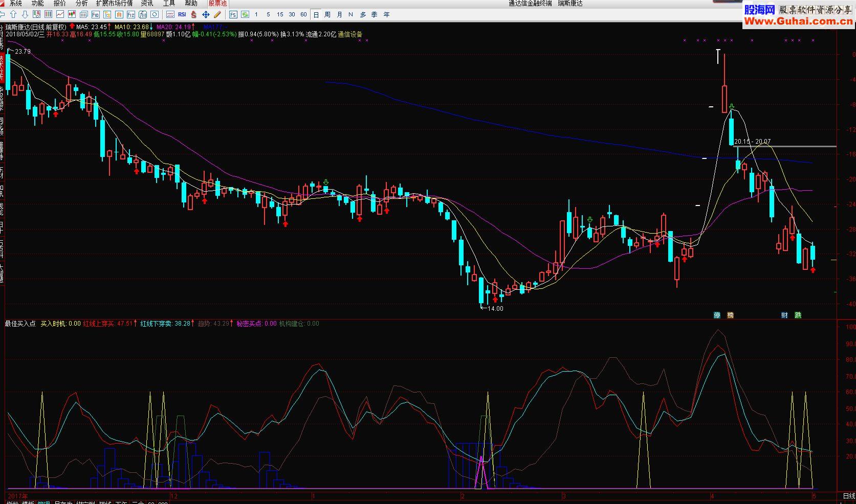Image resolution: width=856 pixels, height=504 pixels.
Task: Click the circle toolbar icon
Action: click(x=155, y=15)
